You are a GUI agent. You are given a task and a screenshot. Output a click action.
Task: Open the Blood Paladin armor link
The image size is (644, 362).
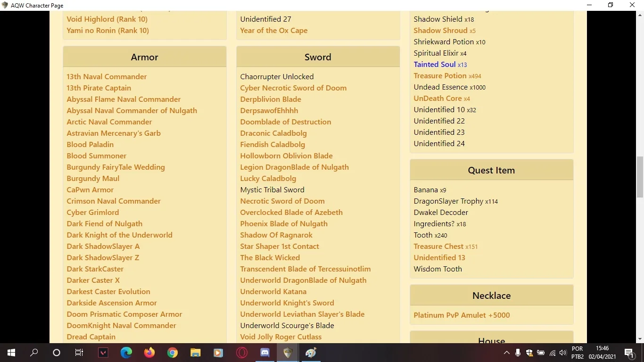click(90, 145)
